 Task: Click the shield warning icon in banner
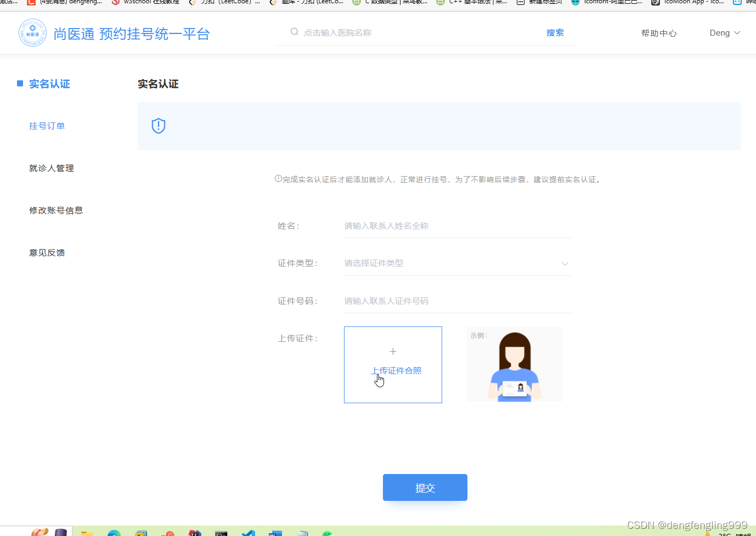[x=159, y=126]
